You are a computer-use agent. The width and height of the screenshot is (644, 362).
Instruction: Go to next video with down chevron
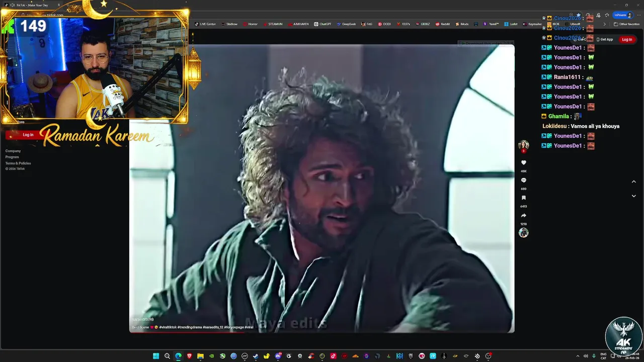633,196
